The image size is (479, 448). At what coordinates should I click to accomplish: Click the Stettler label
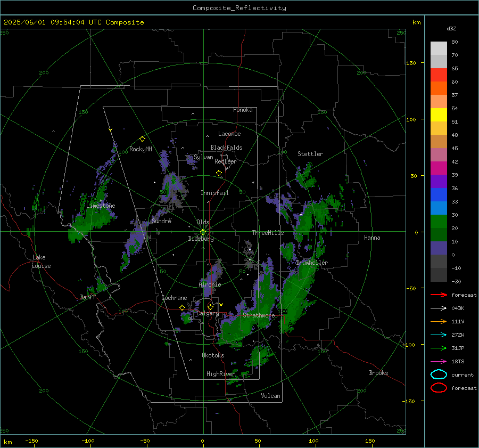(310, 154)
